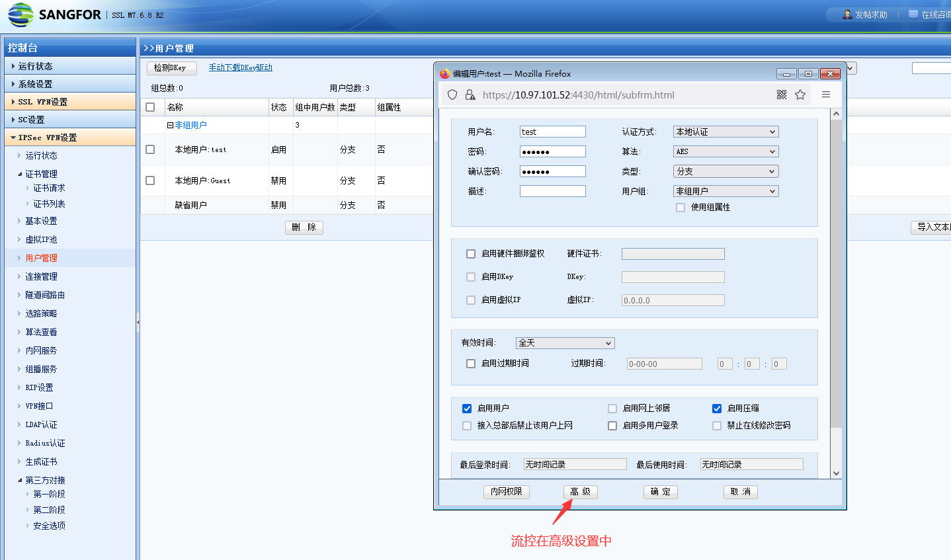This screenshot has height=560, width=951.
Task: Open the 认证方式 dropdown
Action: point(725,132)
